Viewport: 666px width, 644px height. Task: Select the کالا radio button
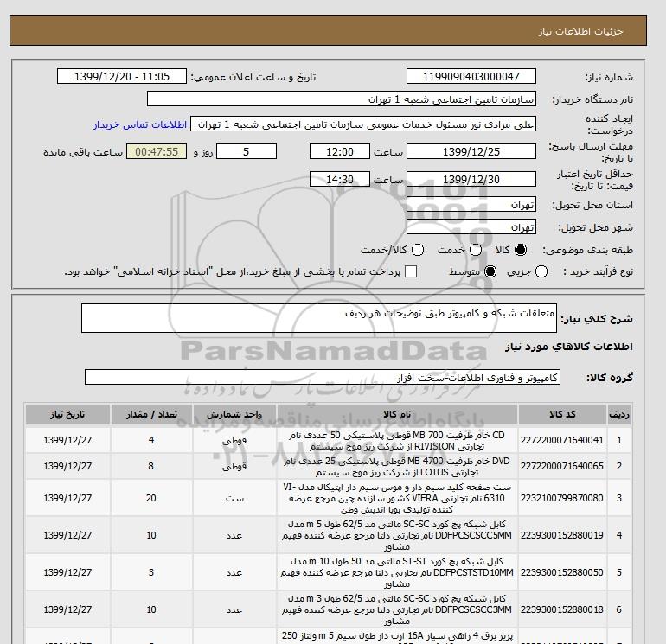pos(521,250)
